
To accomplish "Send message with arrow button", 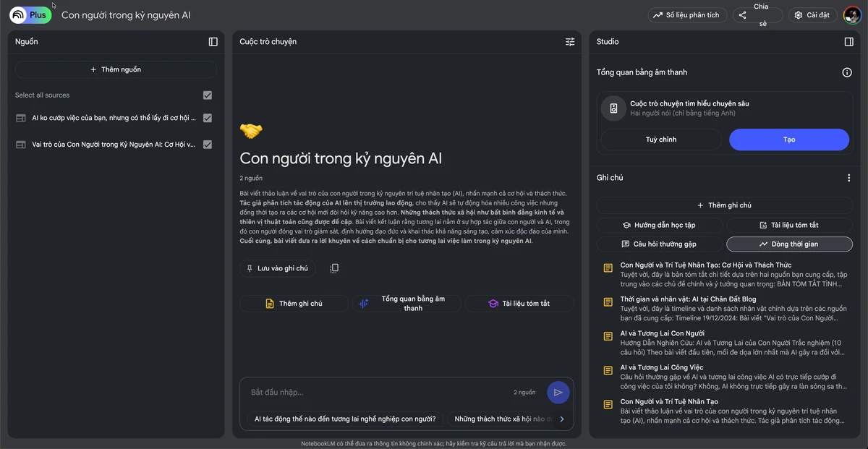I will tap(558, 393).
